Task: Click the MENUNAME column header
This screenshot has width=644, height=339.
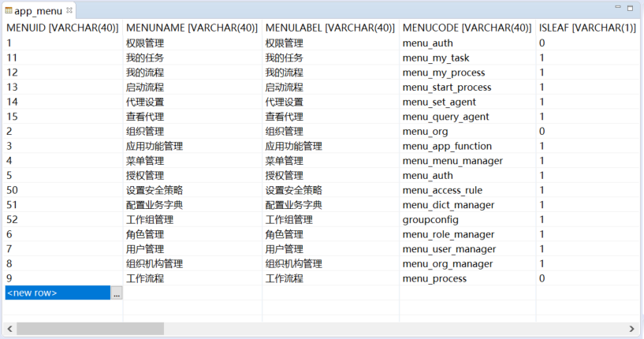Action: [x=192, y=28]
